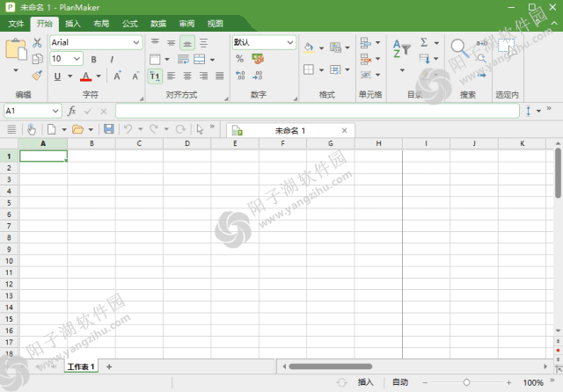Toggle Italic formatting
The height and width of the screenshot is (392, 563).
coord(112,59)
